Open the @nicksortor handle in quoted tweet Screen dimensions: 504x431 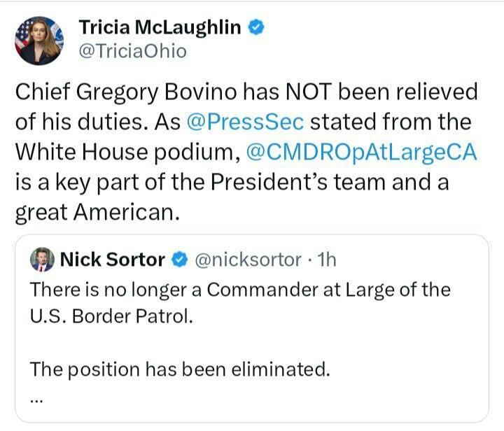point(246,260)
